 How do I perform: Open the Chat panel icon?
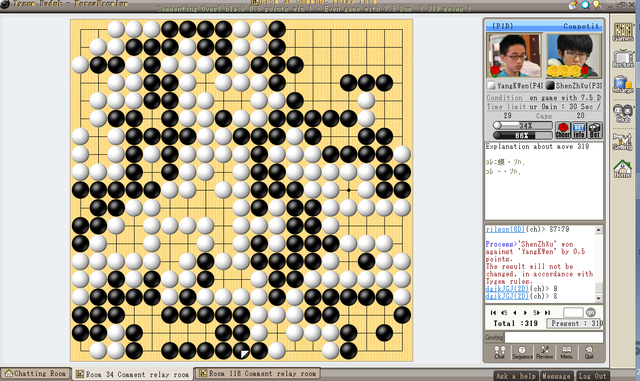pyautogui.click(x=500, y=352)
